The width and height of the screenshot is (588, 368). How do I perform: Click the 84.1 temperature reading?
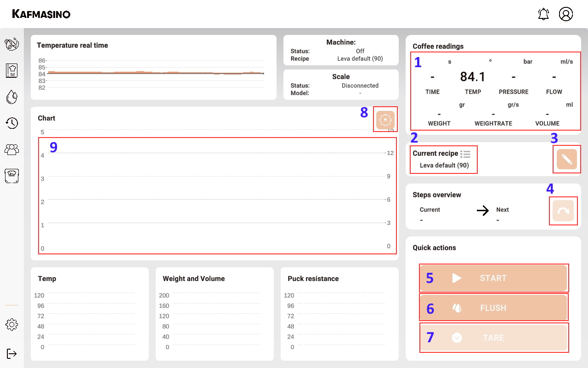point(473,76)
